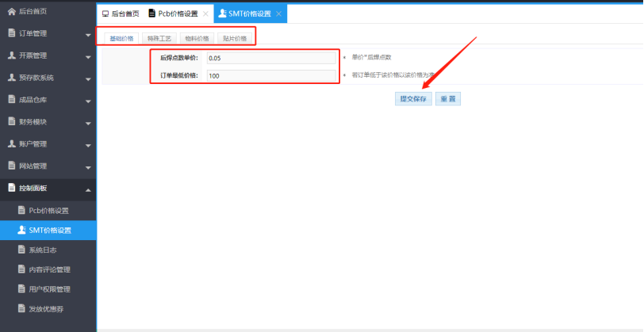The image size is (644, 332).
Task: Open the 贴片价格 tab
Action: 235,38
